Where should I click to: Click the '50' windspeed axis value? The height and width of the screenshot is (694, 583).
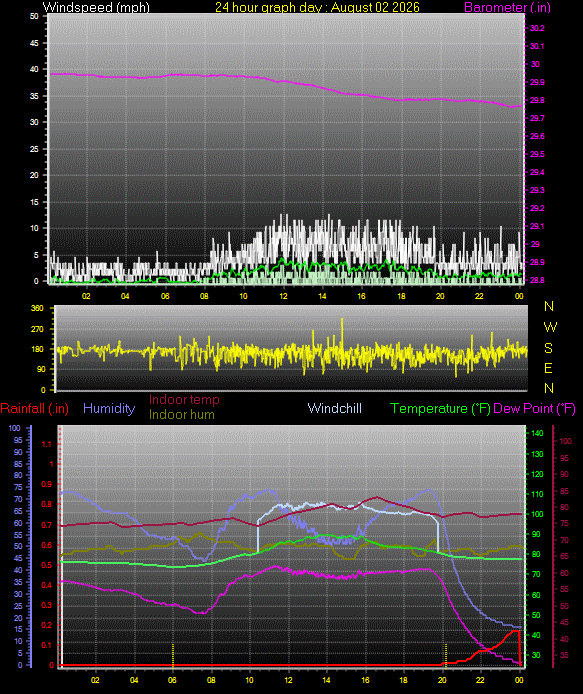pyautogui.click(x=34, y=16)
